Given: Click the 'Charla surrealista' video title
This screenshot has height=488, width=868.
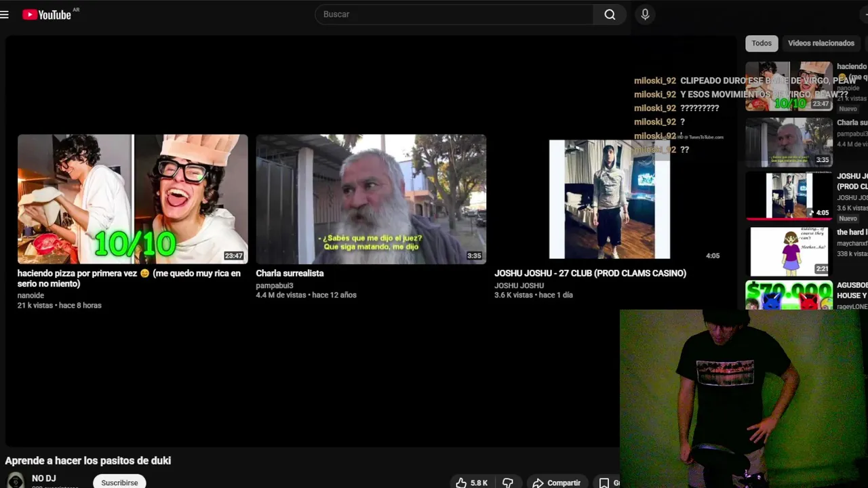Looking at the screenshot, I should [290, 273].
